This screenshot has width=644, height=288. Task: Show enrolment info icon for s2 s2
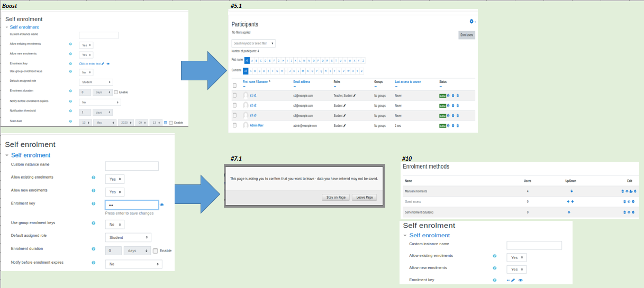(x=448, y=106)
